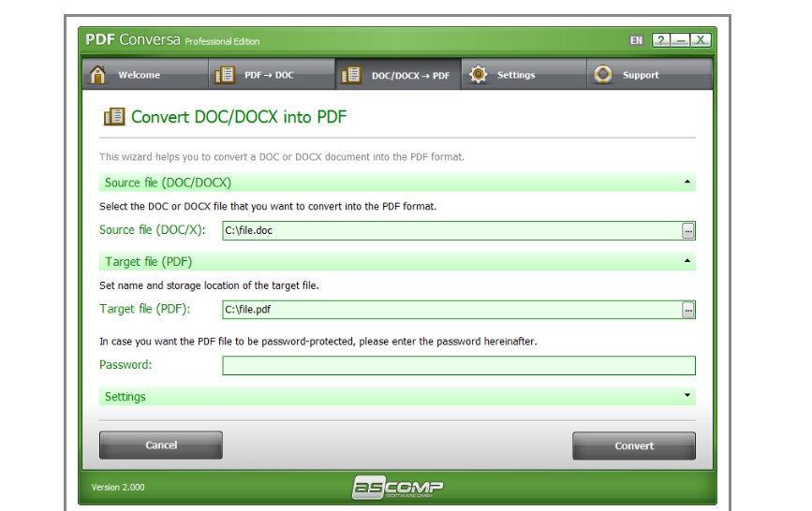This screenshot has height=511, width=812.
Task: Click the 'Source file (DOC/X):' label
Action: [153, 230]
